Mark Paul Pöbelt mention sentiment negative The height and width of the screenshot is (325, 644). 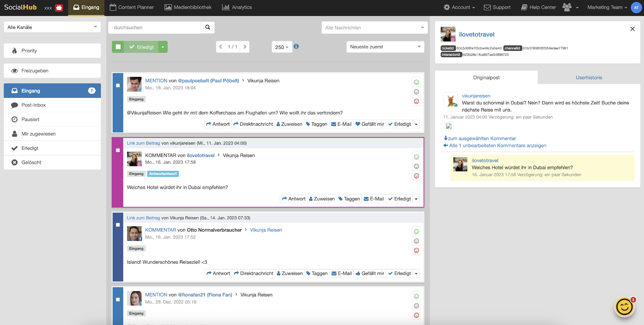point(417,101)
